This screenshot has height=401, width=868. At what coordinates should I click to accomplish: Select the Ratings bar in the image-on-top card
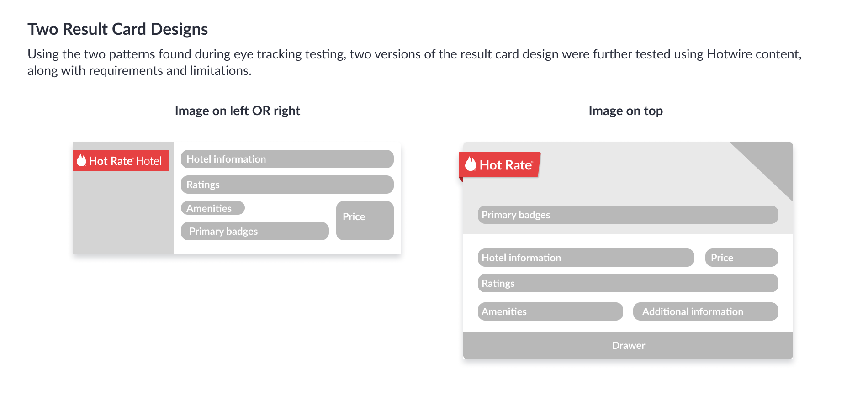628,283
